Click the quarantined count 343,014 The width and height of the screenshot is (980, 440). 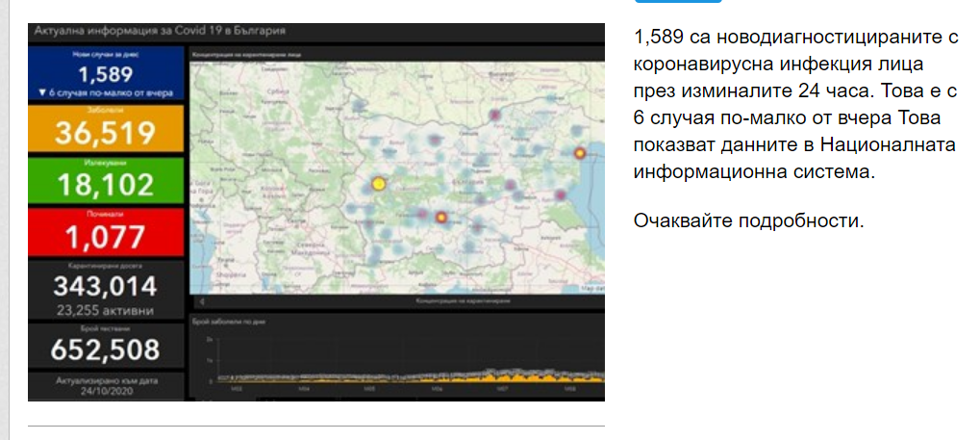(105, 287)
